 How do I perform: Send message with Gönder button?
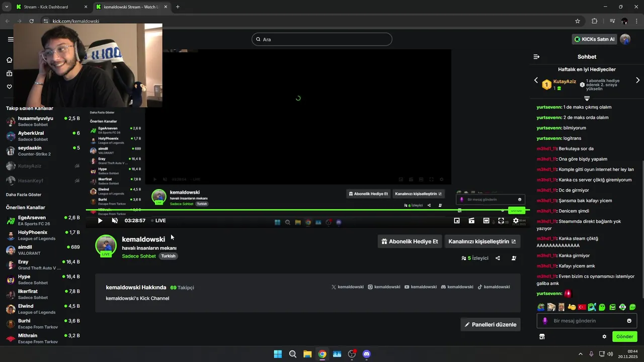pyautogui.click(x=624, y=336)
